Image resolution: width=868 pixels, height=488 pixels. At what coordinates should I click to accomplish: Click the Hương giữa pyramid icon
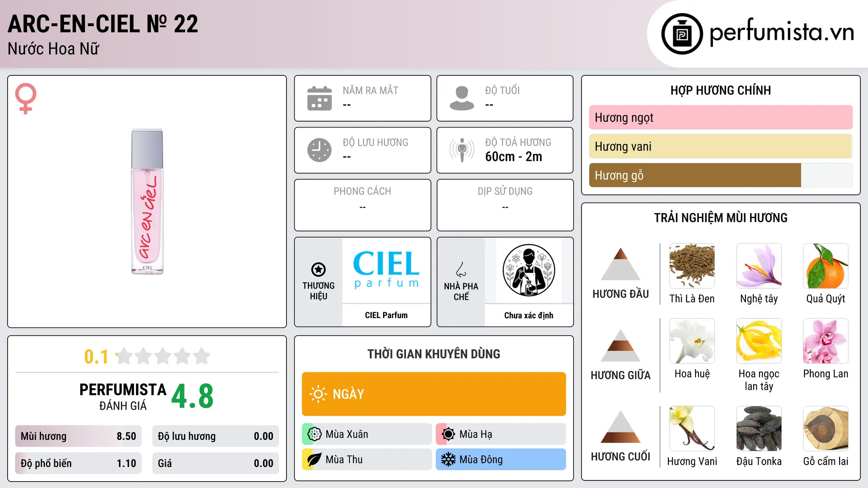point(620,345)
